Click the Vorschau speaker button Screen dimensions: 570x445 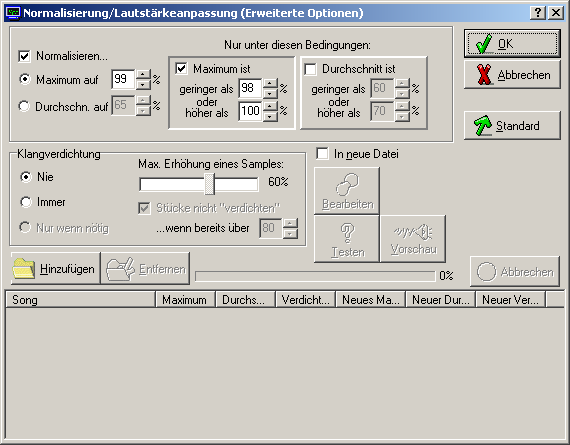[413, 239]
